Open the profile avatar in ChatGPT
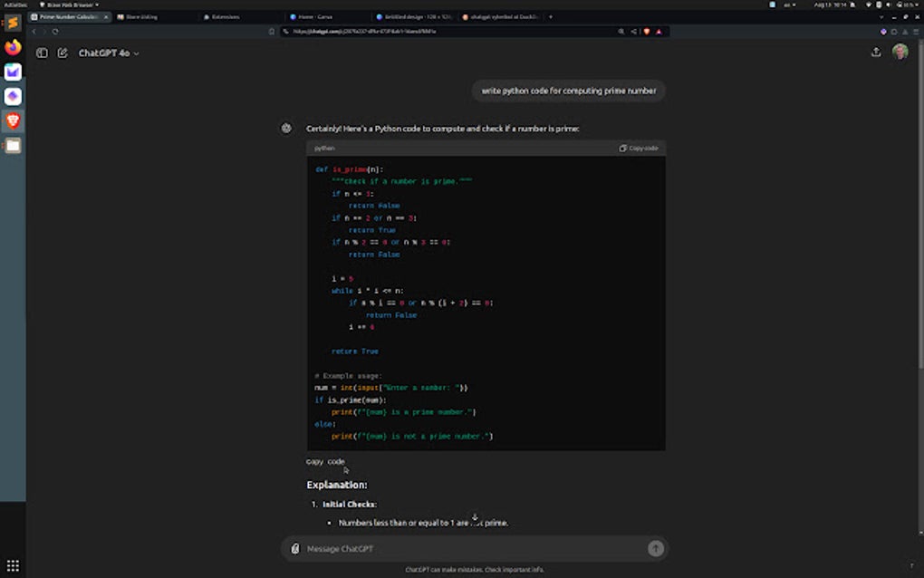The image size is (924, 578). click(900, 52)
